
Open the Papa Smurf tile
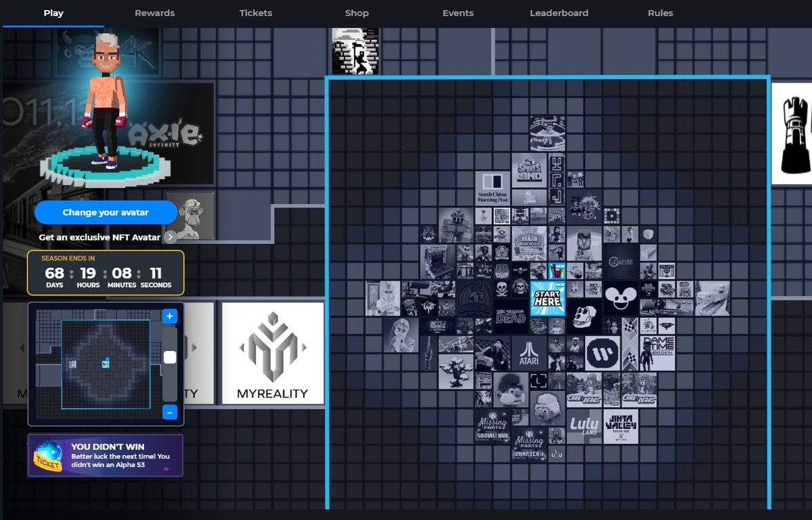(511, 389)
